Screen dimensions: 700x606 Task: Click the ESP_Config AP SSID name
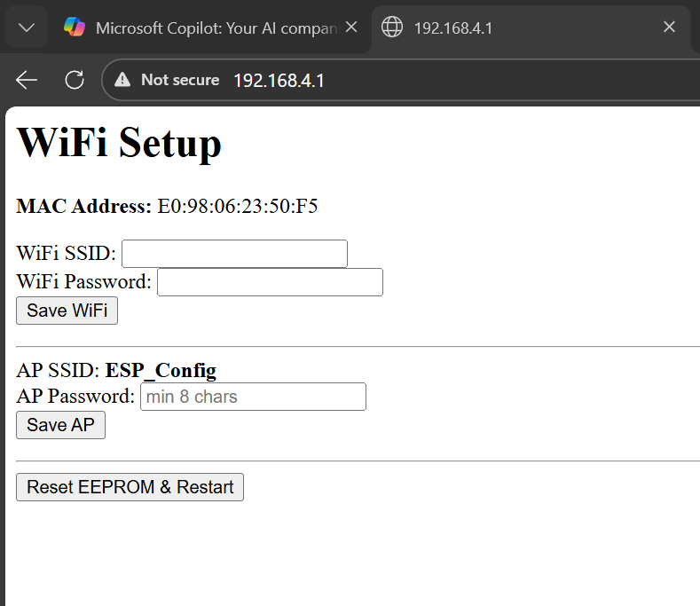(161, 370)
